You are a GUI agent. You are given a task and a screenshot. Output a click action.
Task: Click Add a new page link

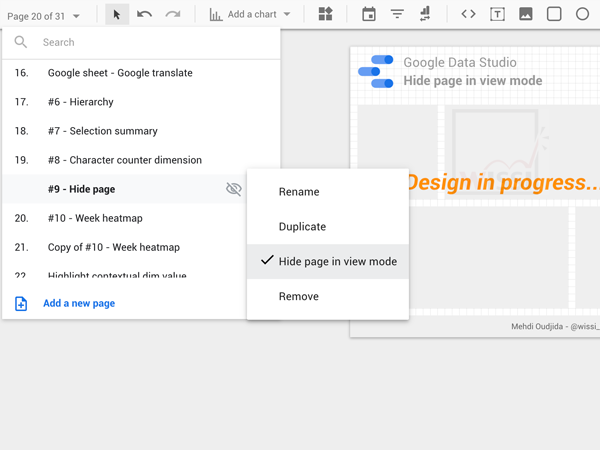(x=79, y=303)
